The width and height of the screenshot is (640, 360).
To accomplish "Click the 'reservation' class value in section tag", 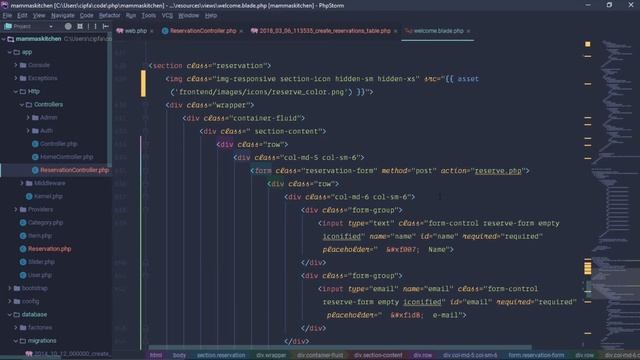I will (241, 66).
